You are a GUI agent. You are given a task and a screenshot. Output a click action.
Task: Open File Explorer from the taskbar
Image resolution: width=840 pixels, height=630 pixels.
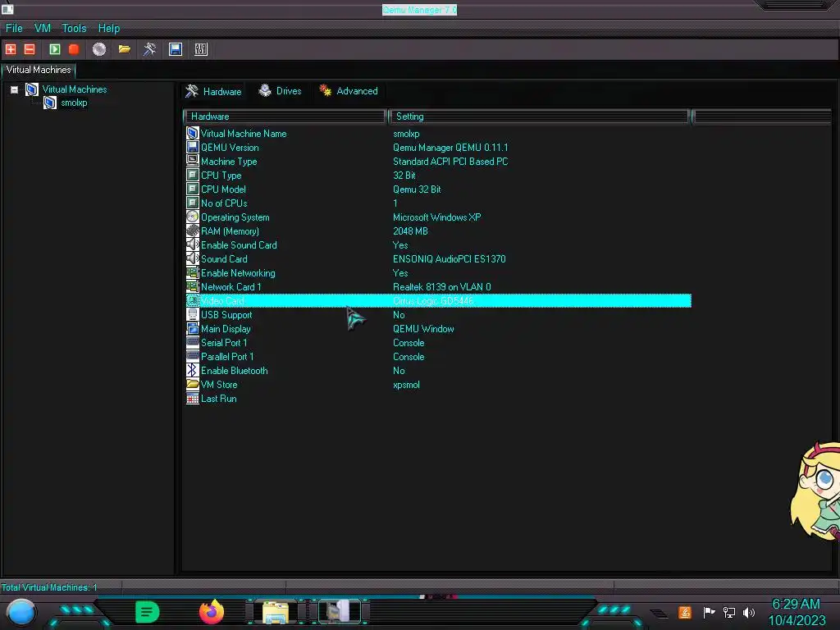(x=276, y=612)
